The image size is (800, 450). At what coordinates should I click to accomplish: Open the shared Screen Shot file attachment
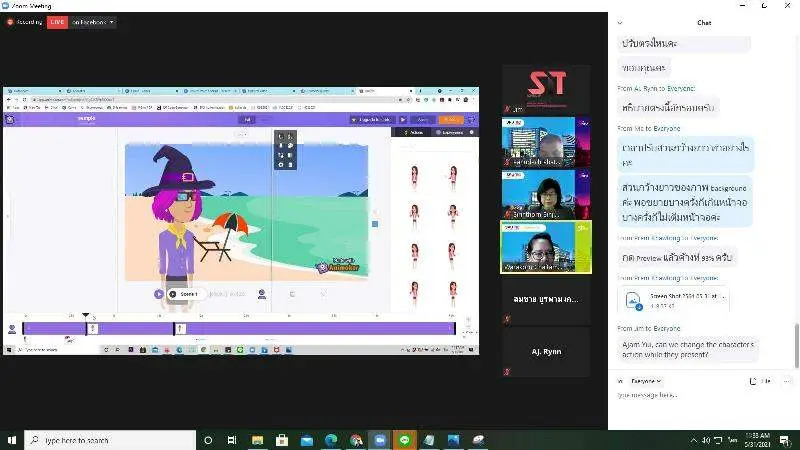tap(672, 299)
